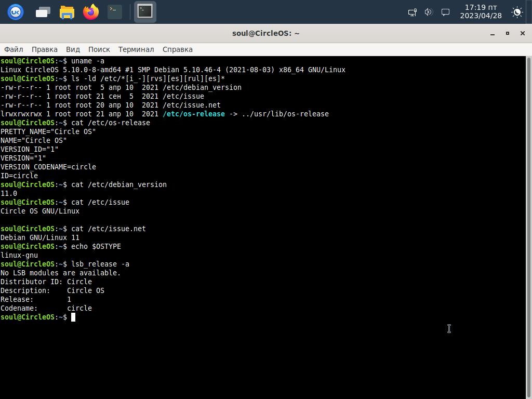Click the terminal title soul@CircleOS: ~
Image resolution: width=532 pixels, height=399 pixels.
[x=265, y=33]
